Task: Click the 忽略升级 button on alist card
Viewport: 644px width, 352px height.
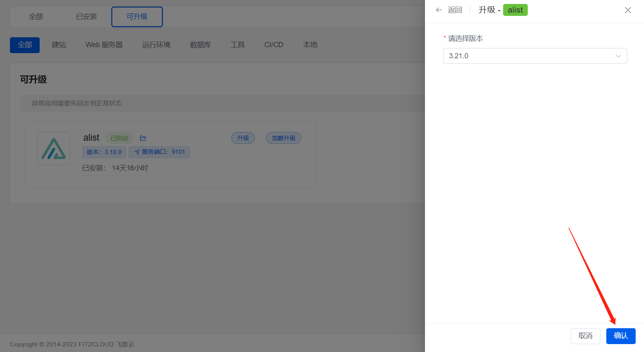Action: pos(283,138)
